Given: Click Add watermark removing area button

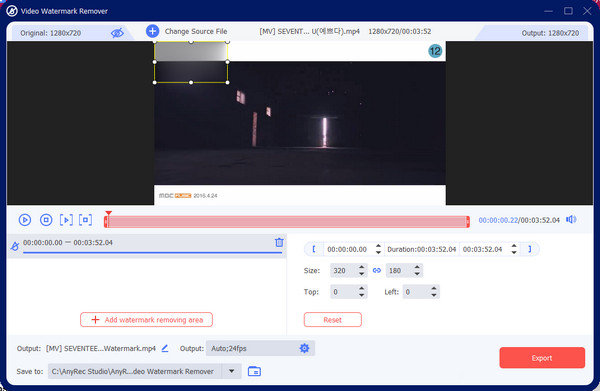Looking at the screenshot, I should click(146, 320).
